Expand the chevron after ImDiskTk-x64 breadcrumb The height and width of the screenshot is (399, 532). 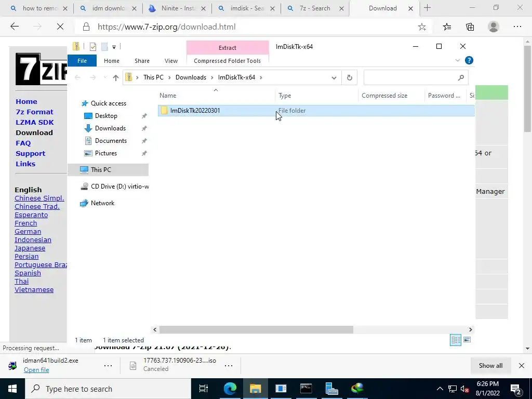[x=261, y=77]
